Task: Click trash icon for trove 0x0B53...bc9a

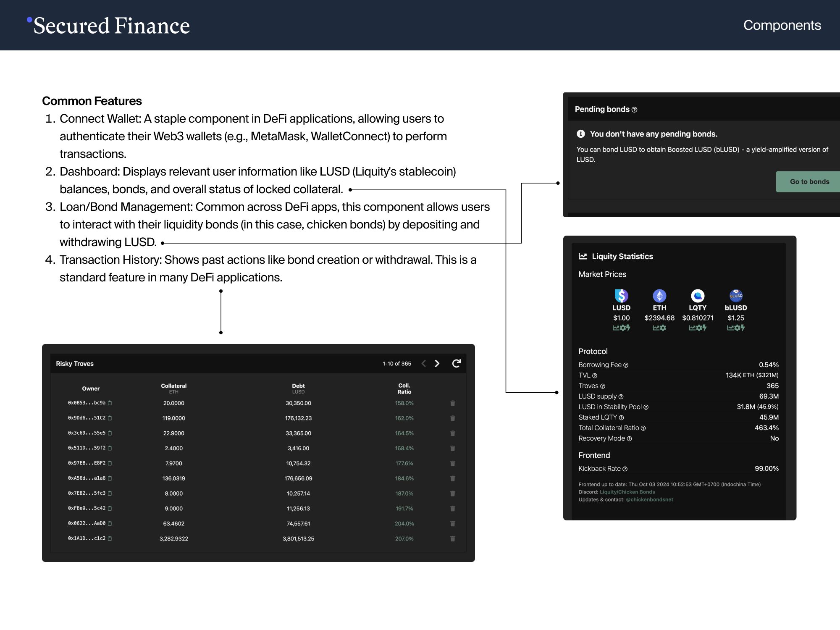Action: (x=453, y=403)
